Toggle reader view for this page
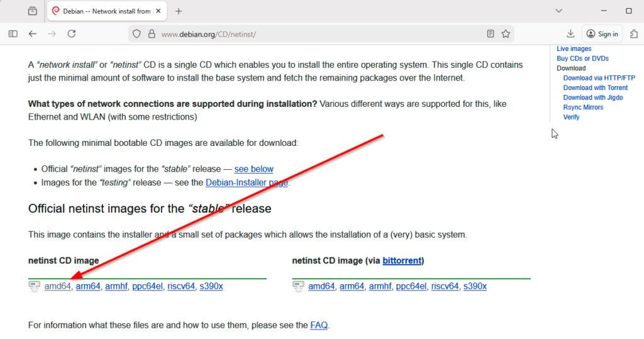644x339 pixels. click(x=490, y=34)
